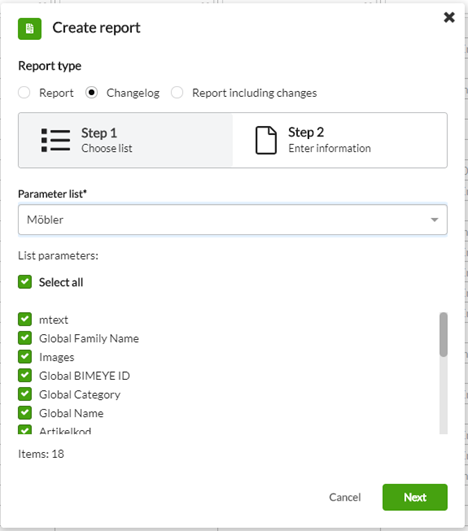Select the Changelog radio button
This screenshot has height=531, width=468.
point(91,92)
